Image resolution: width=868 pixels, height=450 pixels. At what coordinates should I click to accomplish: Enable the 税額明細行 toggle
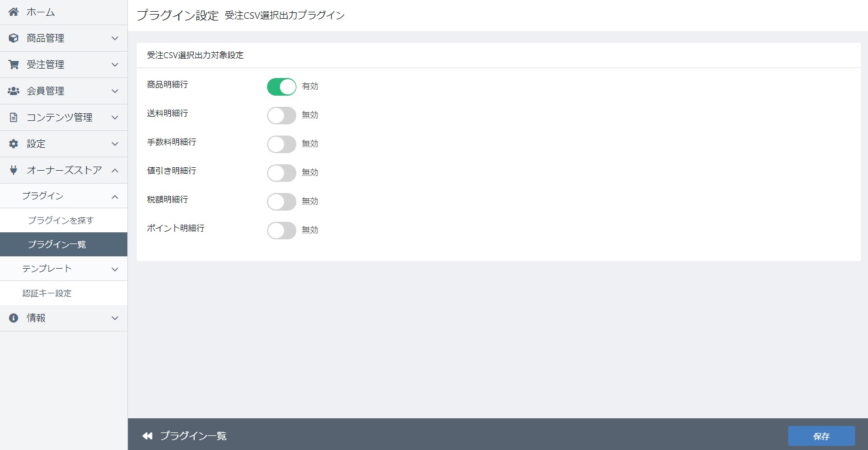(282, 201)
